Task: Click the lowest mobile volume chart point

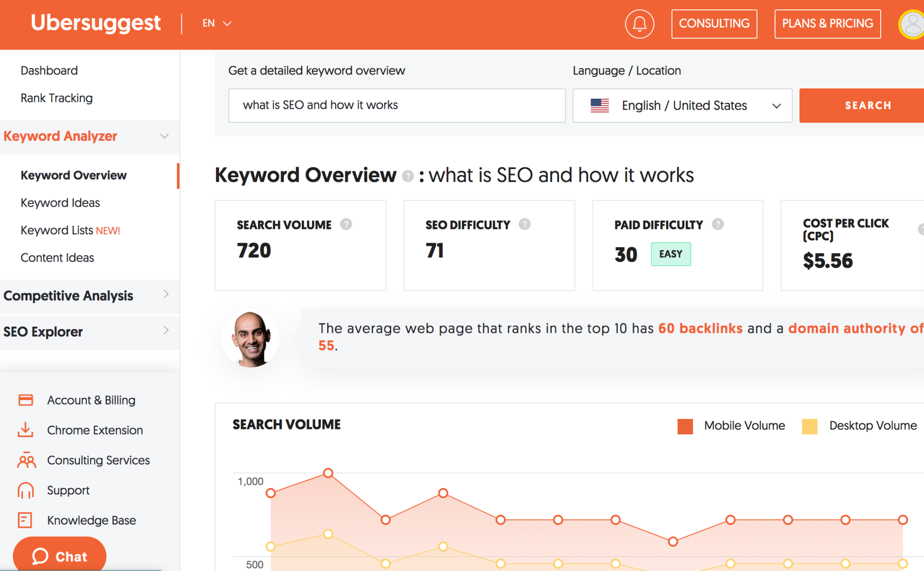Action: point(673,541)
